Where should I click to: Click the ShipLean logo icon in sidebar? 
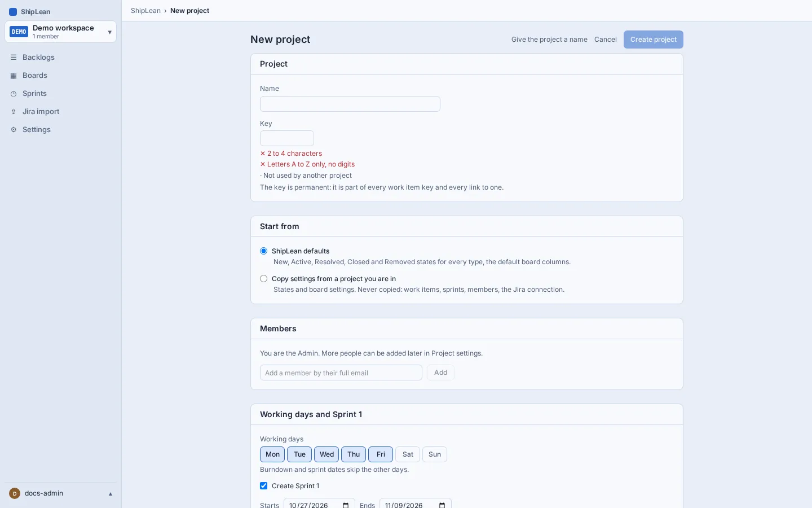(x=13, y=12)
